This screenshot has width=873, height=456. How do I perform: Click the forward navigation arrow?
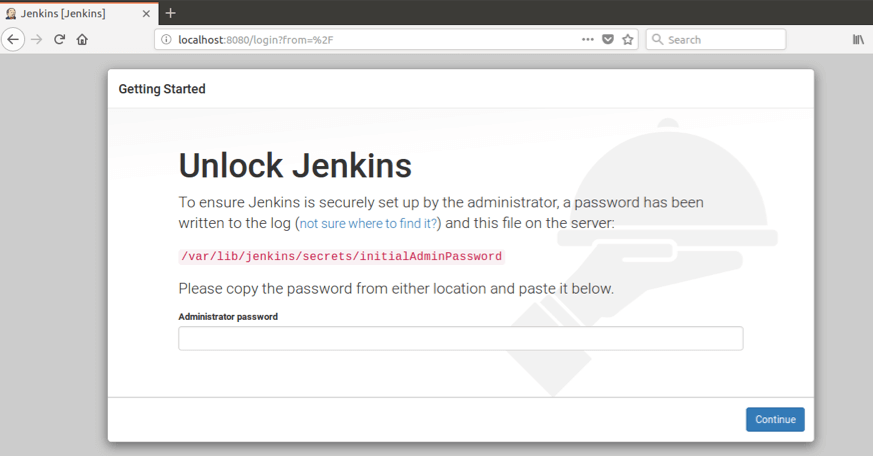point(37,39)
